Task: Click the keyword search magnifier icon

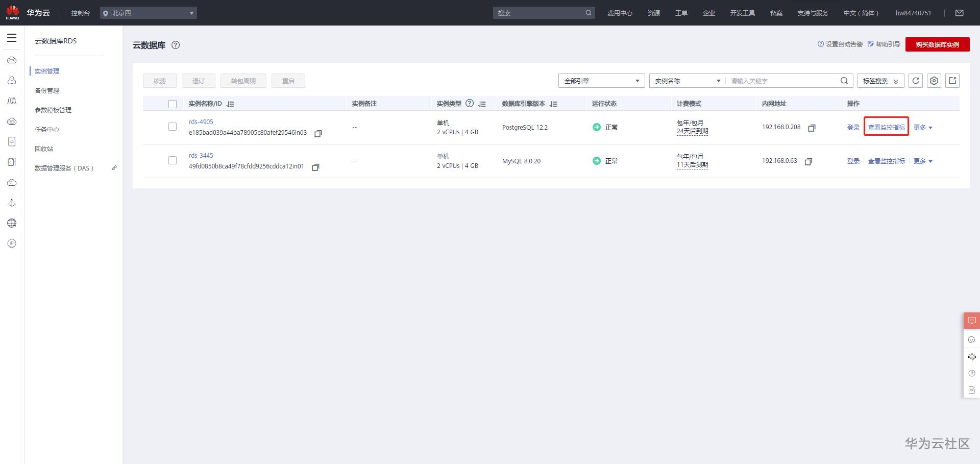Action: pyautogui.click(x=844, y=81)
